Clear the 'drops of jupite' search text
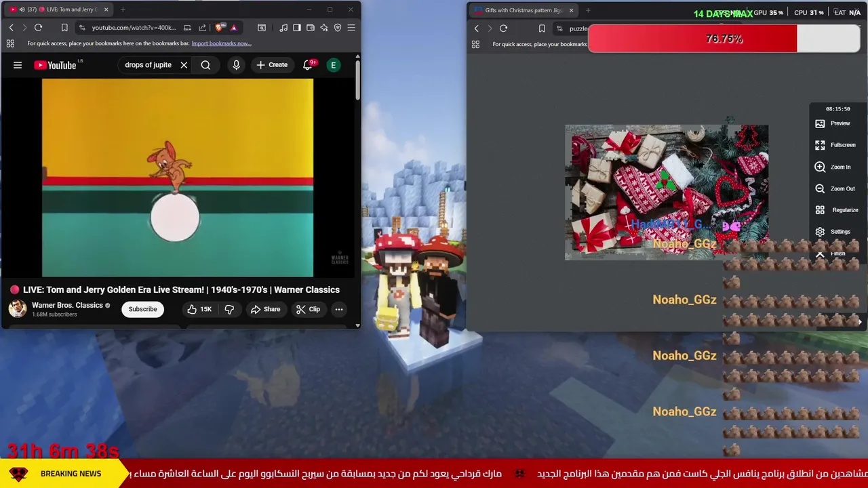Screen dimensions: 868x488 [x=184, y=65]
